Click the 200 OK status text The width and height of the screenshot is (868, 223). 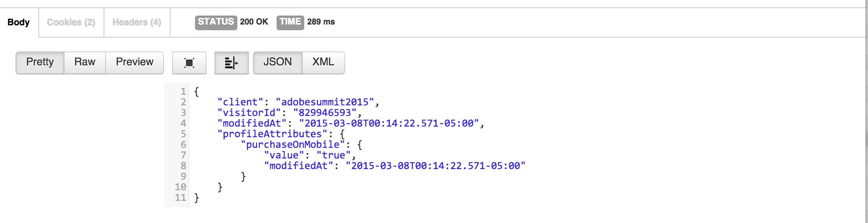pos(254,22)
